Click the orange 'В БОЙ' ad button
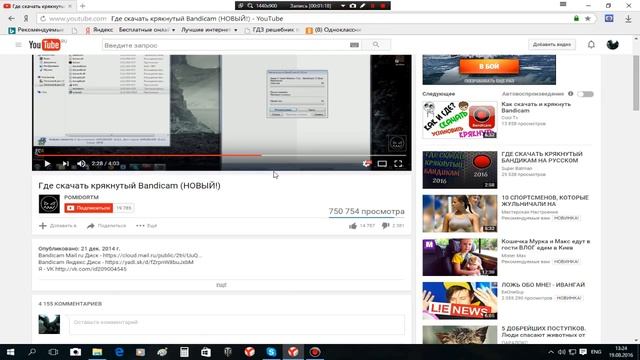This screenshot has width=640, height=360. (489, 67)
